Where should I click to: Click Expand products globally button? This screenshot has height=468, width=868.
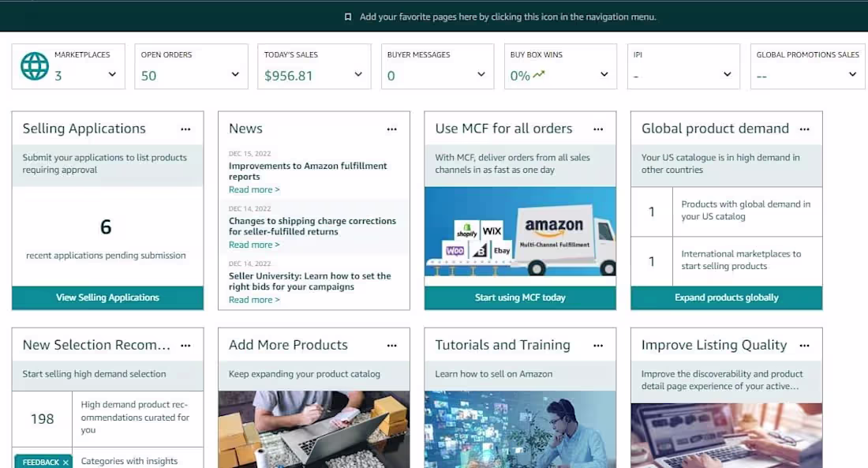pos(726,298)
